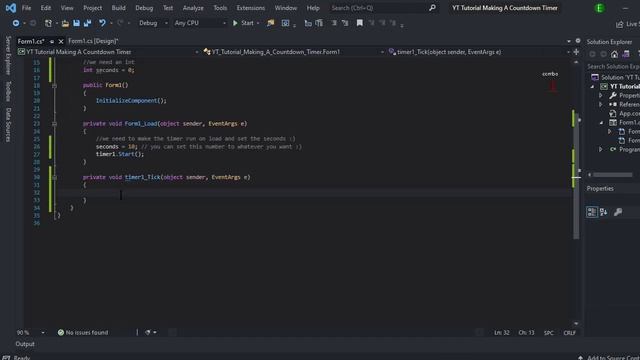Image resolution: width=640 pixels, height=360 pixels.
Task: Collapse the Form1.cs node in Solution Explorer
Action: coord(601,122)
